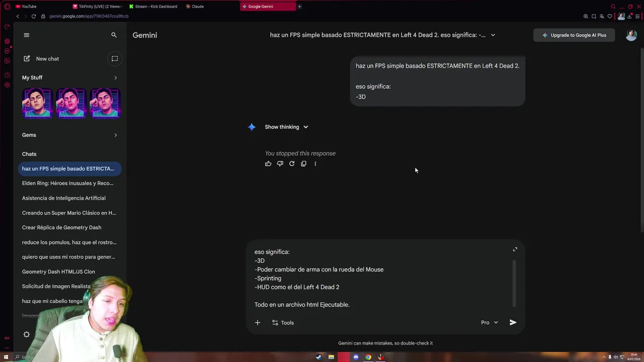Bookmark page with heart icon

(610, 16)
